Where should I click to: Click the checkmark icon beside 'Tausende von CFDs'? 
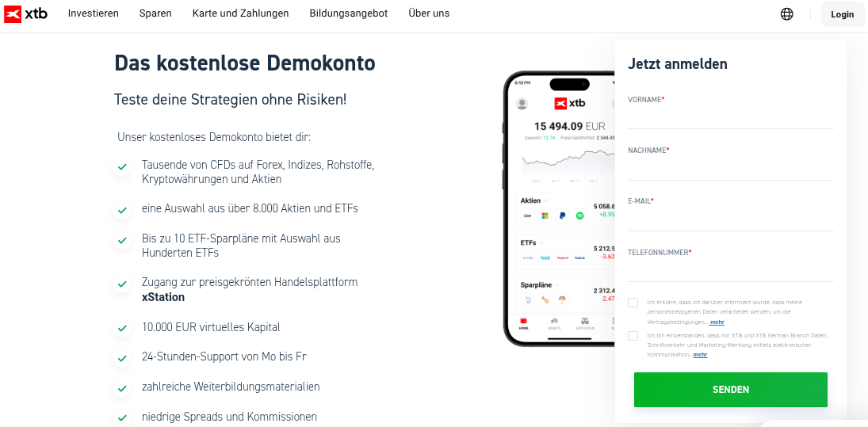pos(122,166)
